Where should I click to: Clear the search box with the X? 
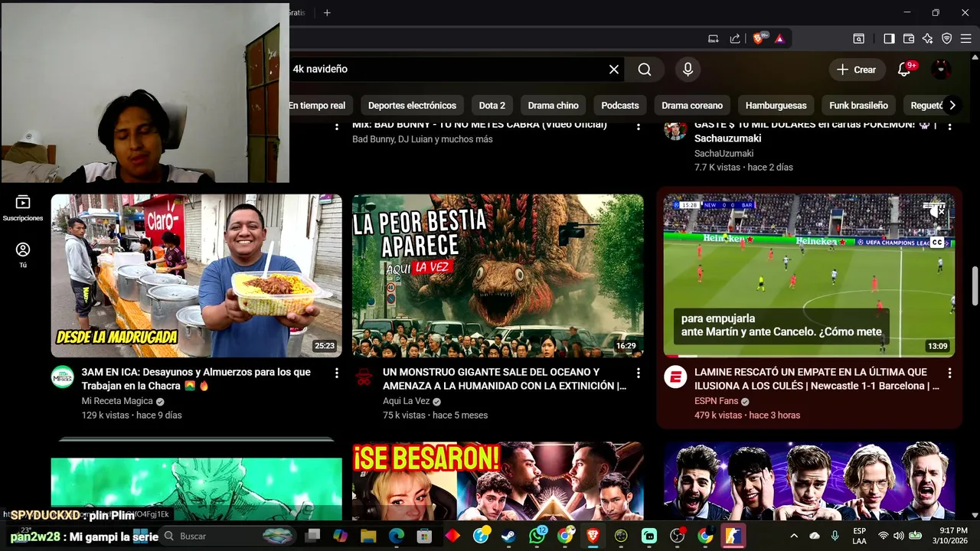click(x=614, y=70)
